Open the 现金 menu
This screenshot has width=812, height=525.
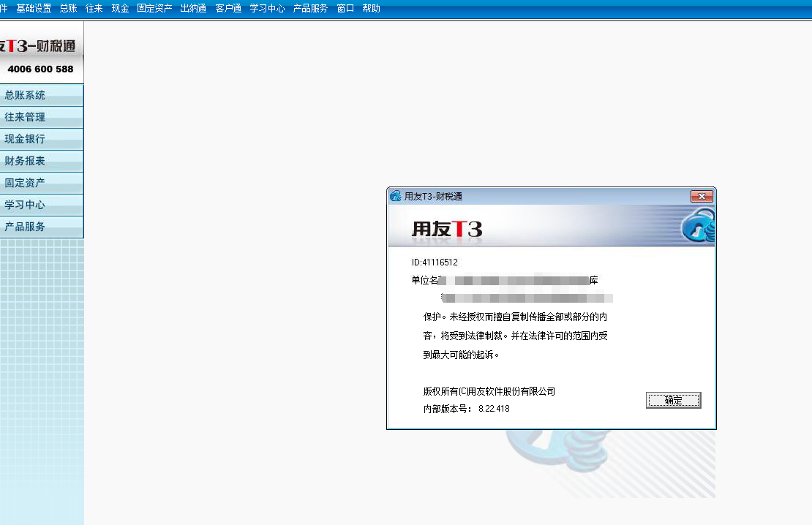120,8
